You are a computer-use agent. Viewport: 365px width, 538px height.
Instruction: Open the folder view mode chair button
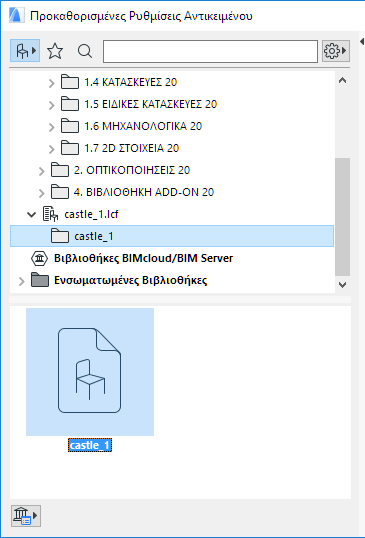coord(25,51)
